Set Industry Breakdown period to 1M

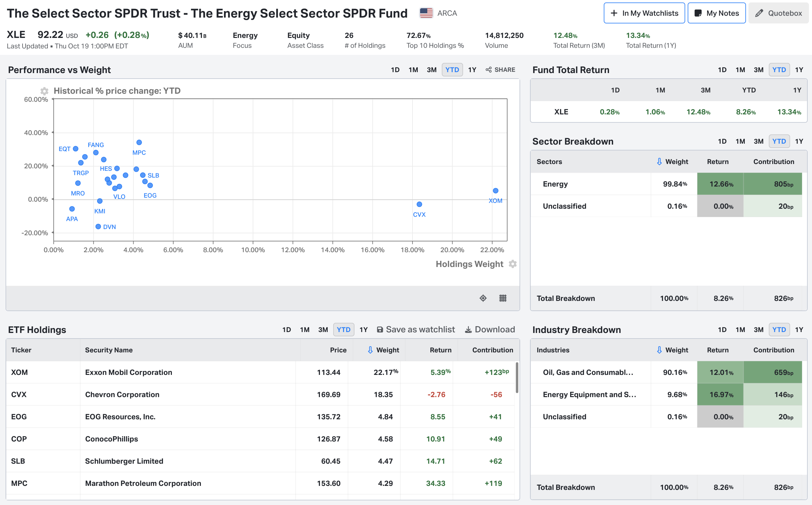(x=740, y=330)
